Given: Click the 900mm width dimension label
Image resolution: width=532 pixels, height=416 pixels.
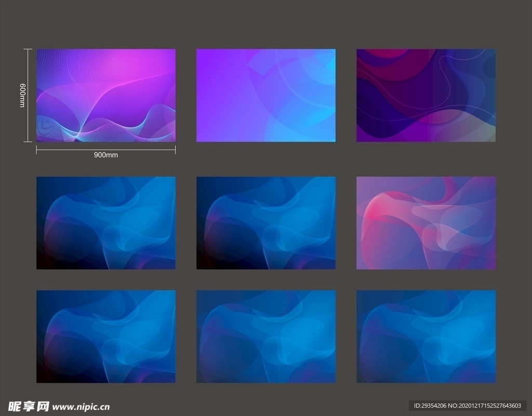Looking at the screenshot, I should pos(105,155).
